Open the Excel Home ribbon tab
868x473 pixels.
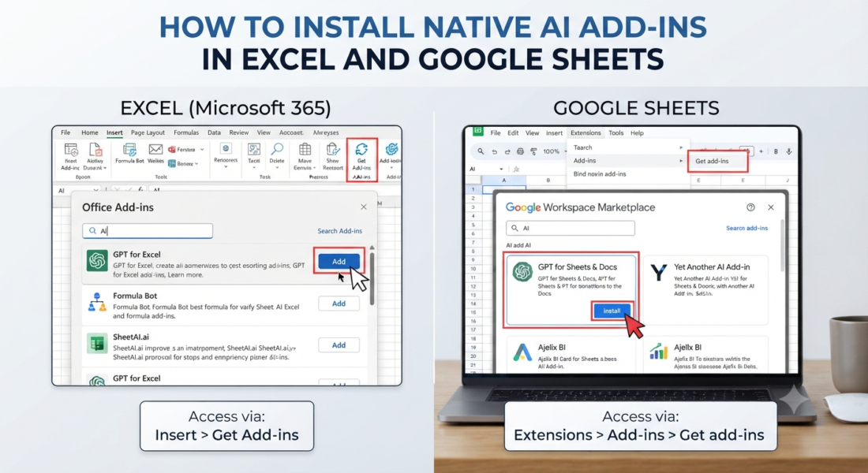(90, 132)
